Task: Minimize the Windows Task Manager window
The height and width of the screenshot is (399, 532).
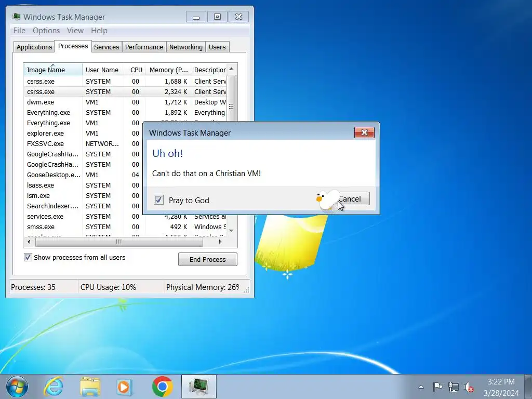Action: click(x=196, y=17)
